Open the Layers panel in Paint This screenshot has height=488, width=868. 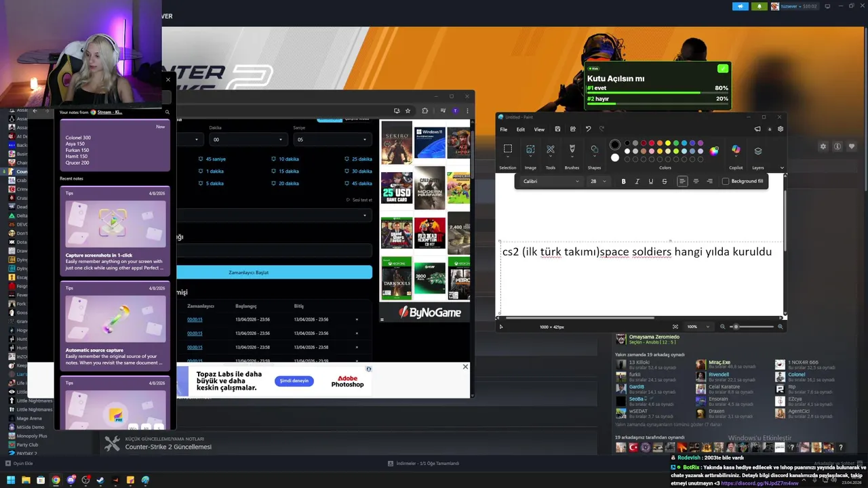click(758, 150)
